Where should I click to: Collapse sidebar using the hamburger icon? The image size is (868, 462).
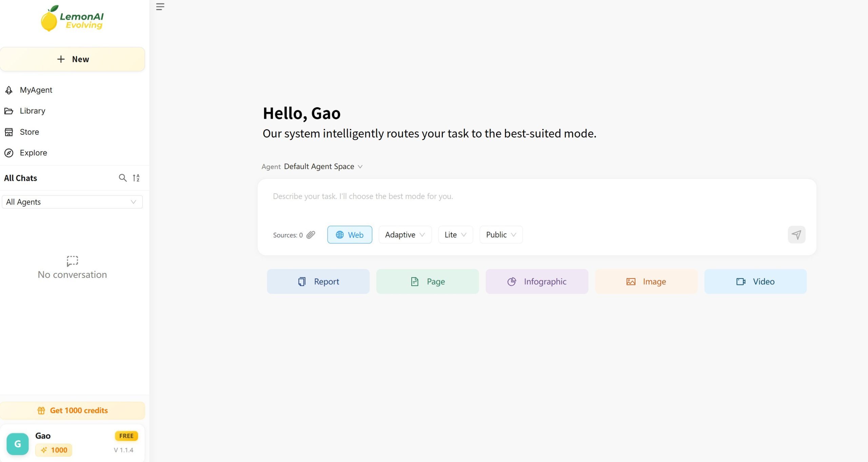[x=160, y=7]
